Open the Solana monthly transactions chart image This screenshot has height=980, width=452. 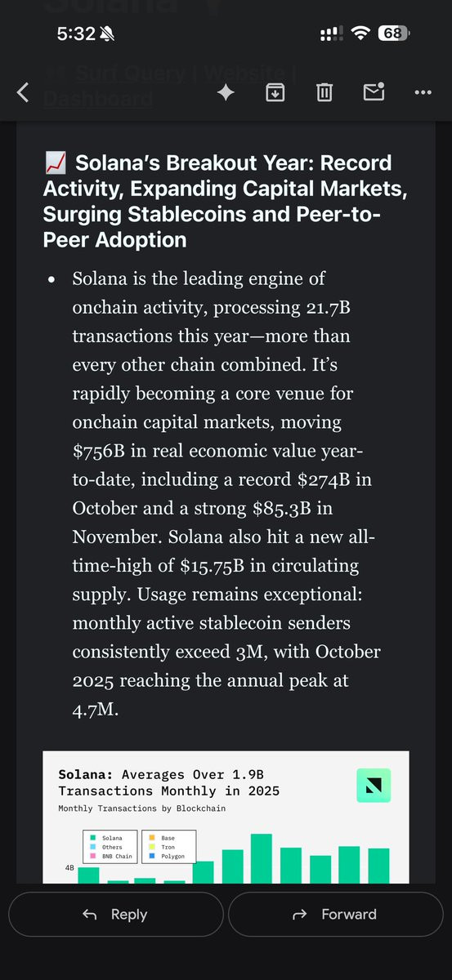pyautogui.click(x=226, y=817)
